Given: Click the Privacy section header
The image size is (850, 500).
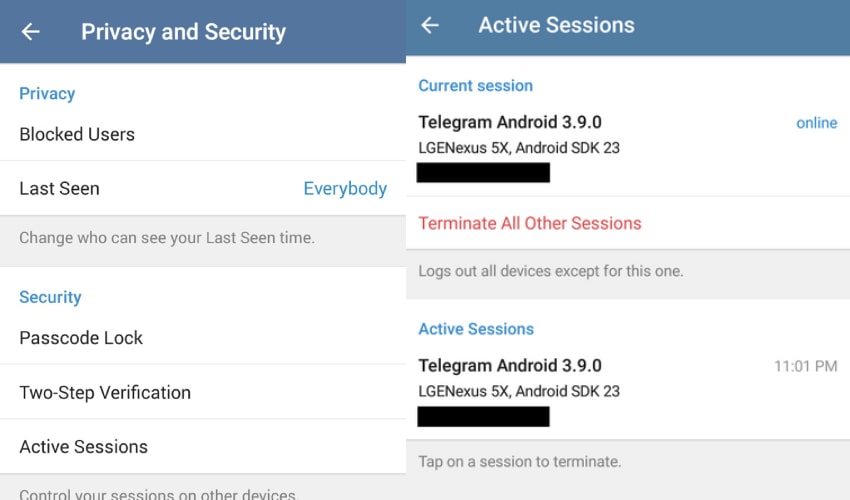Looking at the screenshot, I should 47,93.
